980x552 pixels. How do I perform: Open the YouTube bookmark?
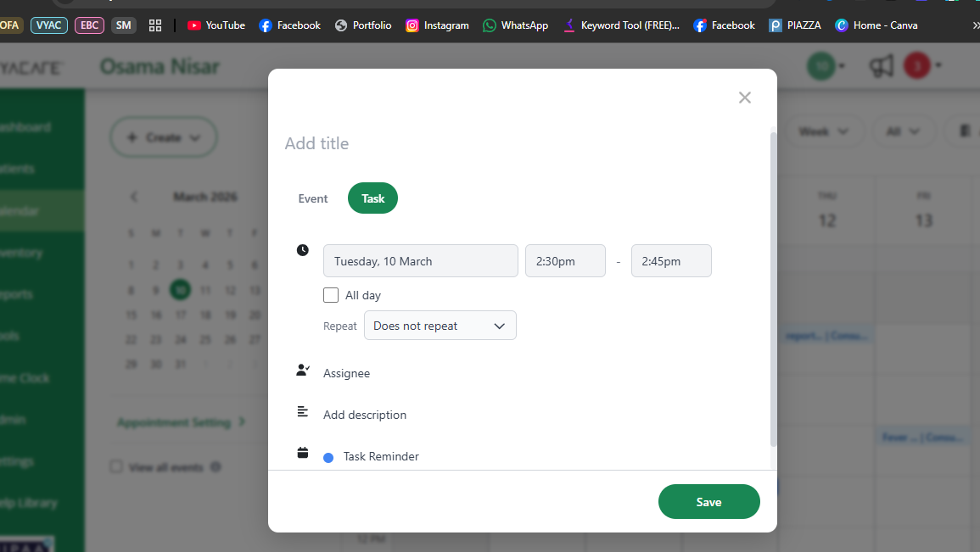click(x=216, y=25)
